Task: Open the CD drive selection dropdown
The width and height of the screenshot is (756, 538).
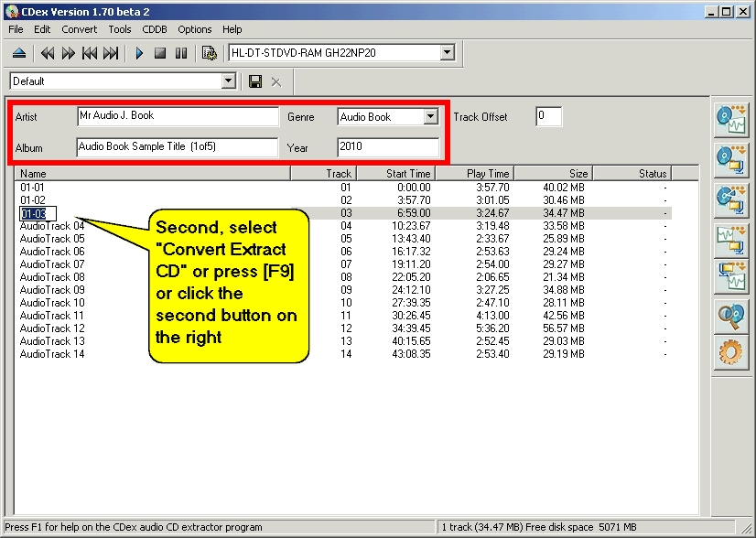Action: coord(448,52)
